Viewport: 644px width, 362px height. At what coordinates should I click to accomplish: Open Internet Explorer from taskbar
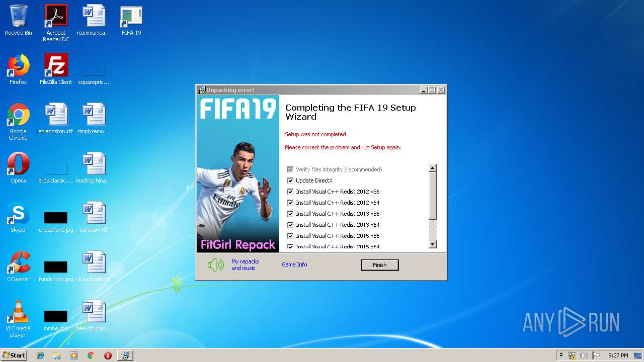click(40, 355)
